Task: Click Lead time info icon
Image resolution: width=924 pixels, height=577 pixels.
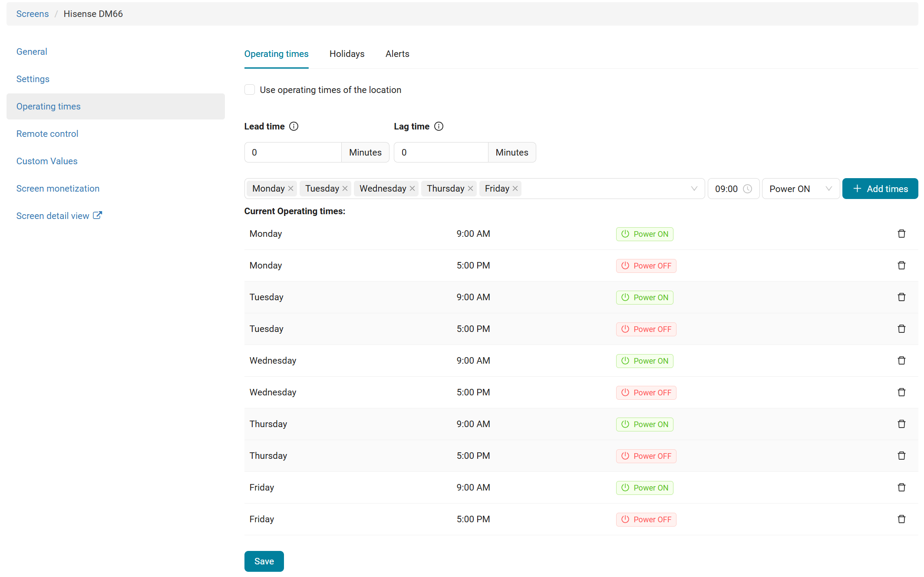Action: [294, 126]
